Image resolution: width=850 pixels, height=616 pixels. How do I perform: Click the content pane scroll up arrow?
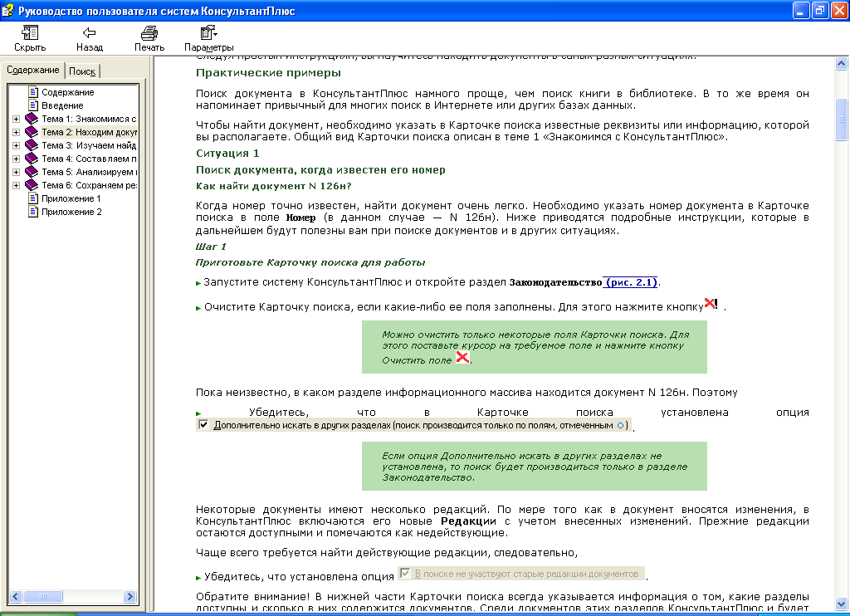(842, 63)
